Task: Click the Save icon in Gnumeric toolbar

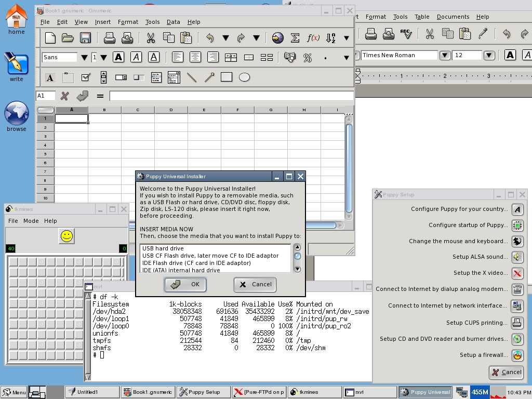Action: click(x=85, y=37)
